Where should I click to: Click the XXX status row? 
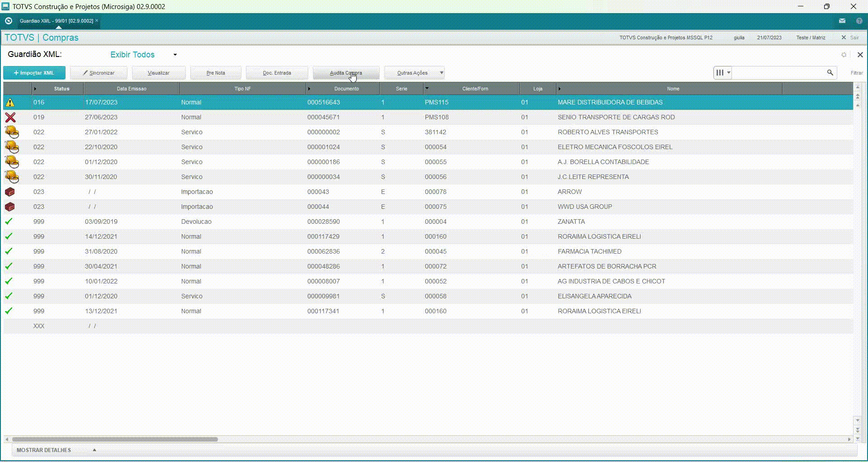point(428,326)
